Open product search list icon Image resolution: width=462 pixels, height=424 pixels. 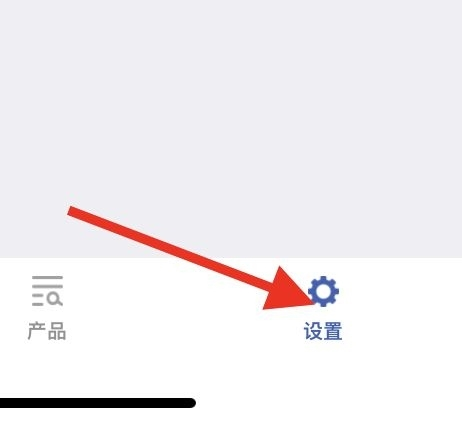pyautogui.click(x=47, y=291)
